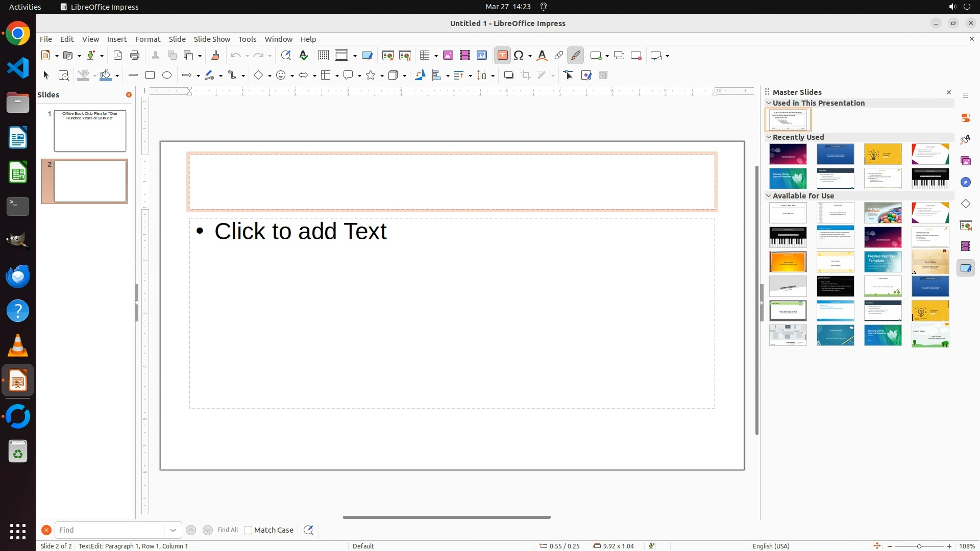
Task: Open the Slide Show menu
Action: (212, 39)
